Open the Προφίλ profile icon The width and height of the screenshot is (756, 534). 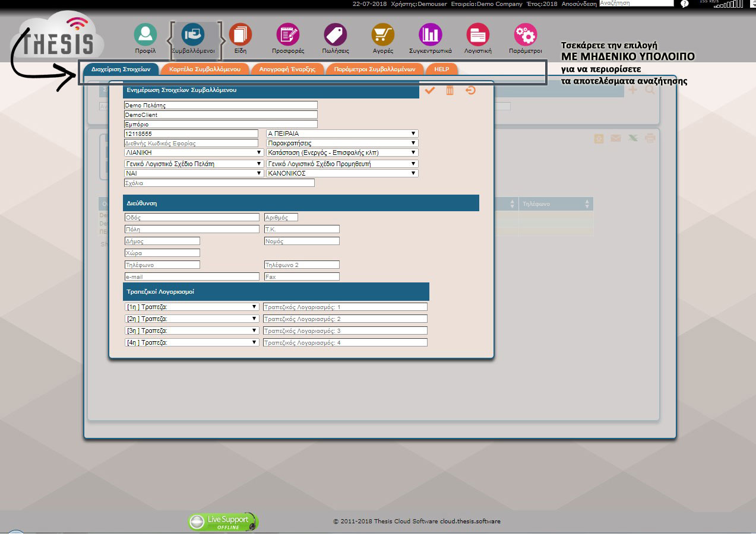tap(145, 35)
